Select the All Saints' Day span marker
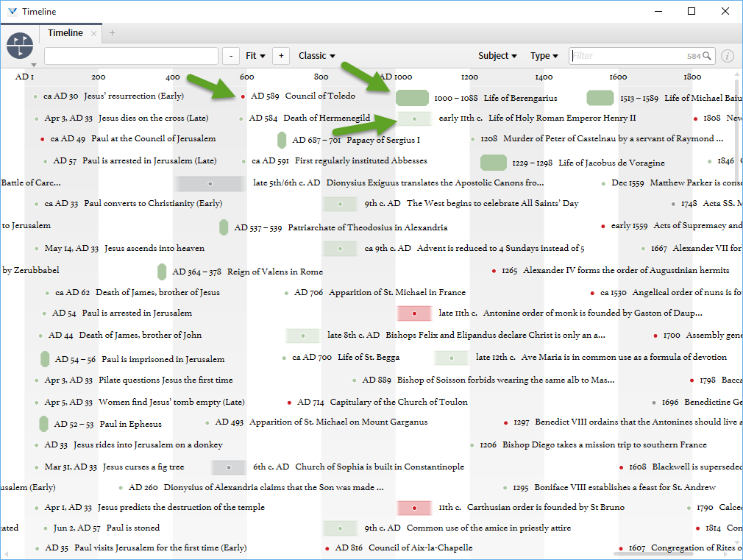Image resolution: width=743 pixels, height=560 pixels. (x=340, y=205)
